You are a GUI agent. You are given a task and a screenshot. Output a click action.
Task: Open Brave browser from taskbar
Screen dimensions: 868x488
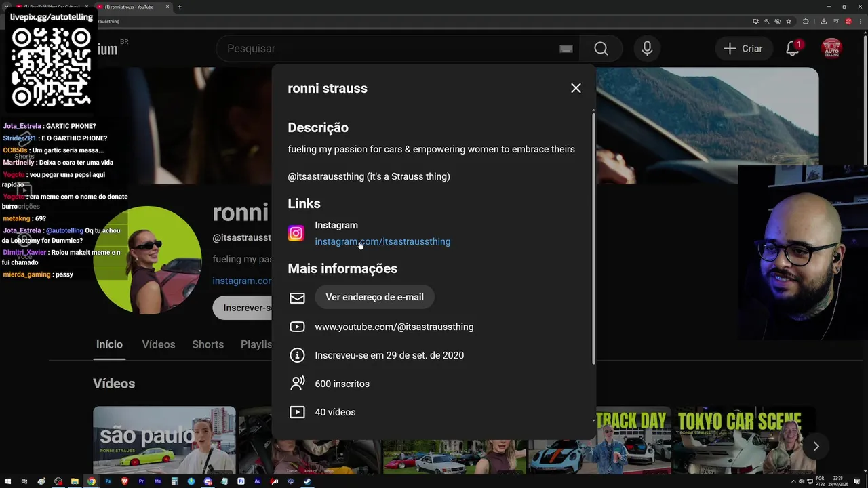coord(125,481)
